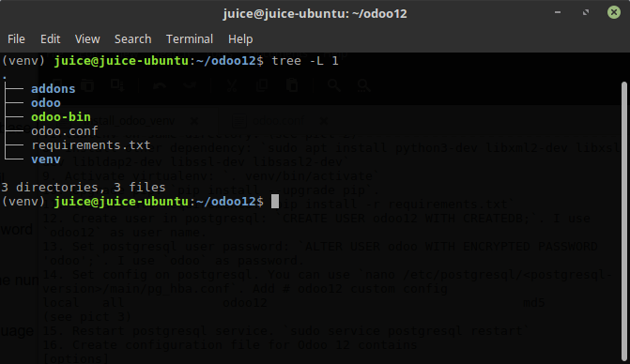
Task: Open the Search menu
Action: (x=133, y=38)
